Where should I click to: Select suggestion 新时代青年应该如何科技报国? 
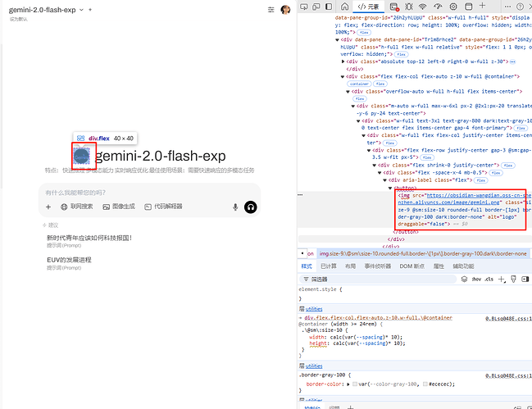pyautogui.click(x=89, y=241)
